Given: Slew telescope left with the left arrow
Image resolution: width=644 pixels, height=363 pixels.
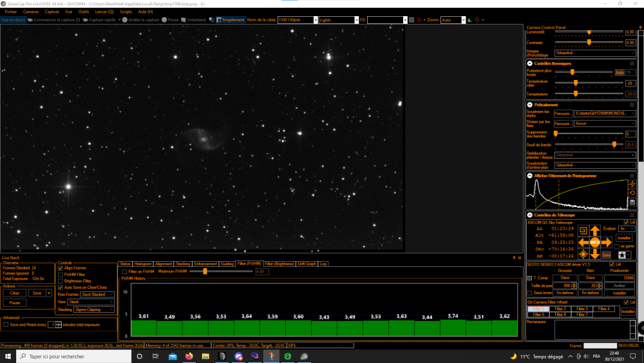Looking at the screenshot, I should pyautogui.click(x=583, y=242).
